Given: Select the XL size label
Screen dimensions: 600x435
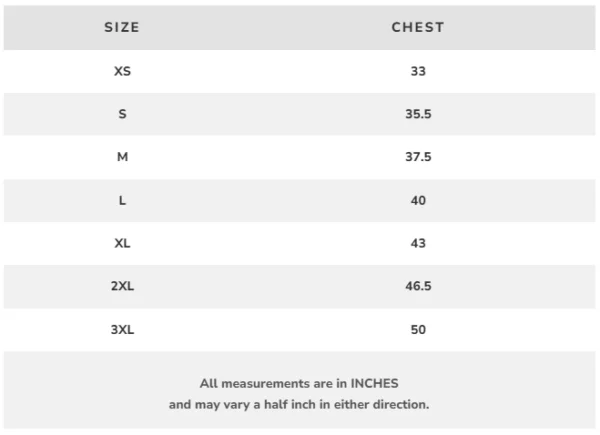Looking at the screenshot, I should pyautogui.click(x=122, y=243).
